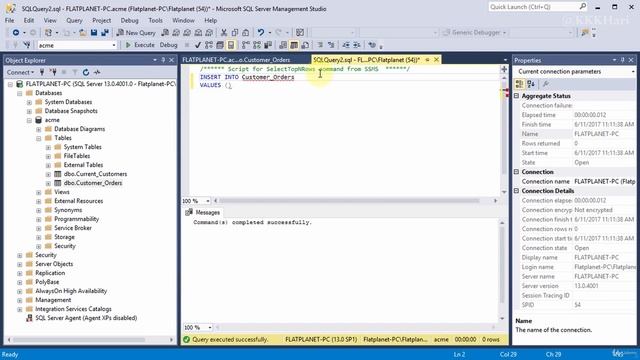This screenshot has width=640, height=360.
Task: Click the Execute query button
Action: (140, 45)
